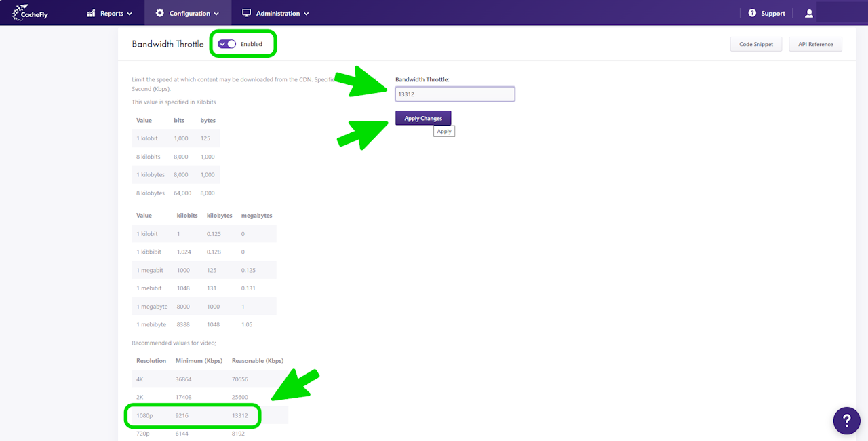Click the CacheFly logo
Screen dimensions: 868x441
[31, 13]
